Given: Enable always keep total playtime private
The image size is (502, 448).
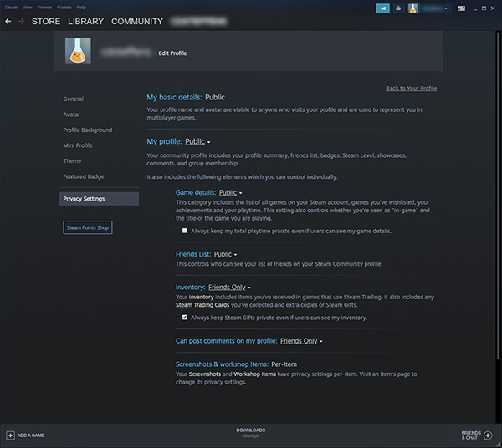Looking at the screenshot, I should (185, 231).
